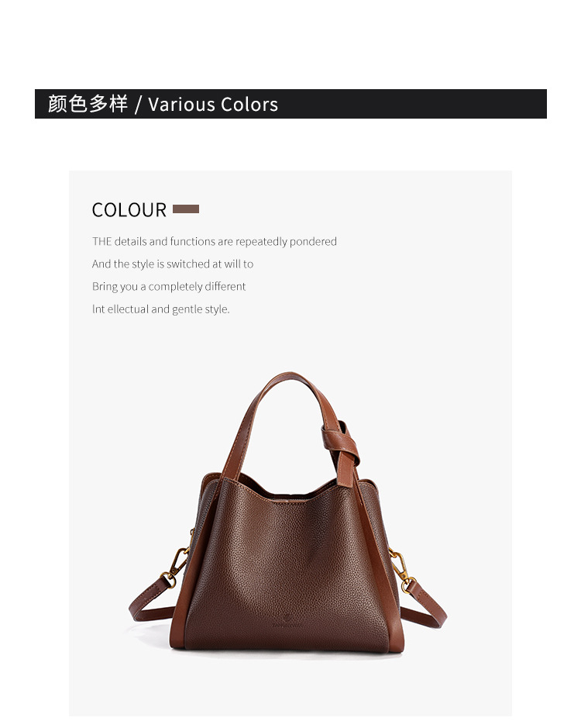Click the COLOUR heading text
Image resolution: width=581 pixels, height=728 pixels.
pos(129,210)
